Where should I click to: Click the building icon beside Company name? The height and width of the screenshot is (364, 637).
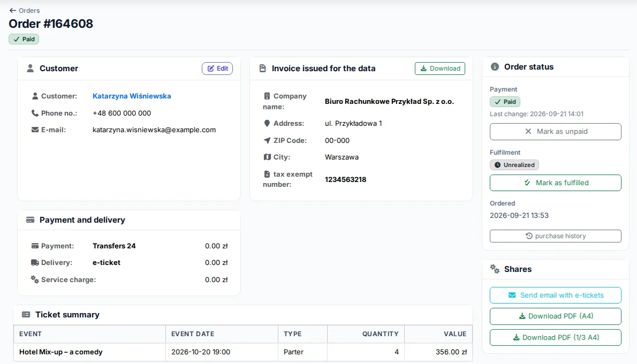click(267, 96)
